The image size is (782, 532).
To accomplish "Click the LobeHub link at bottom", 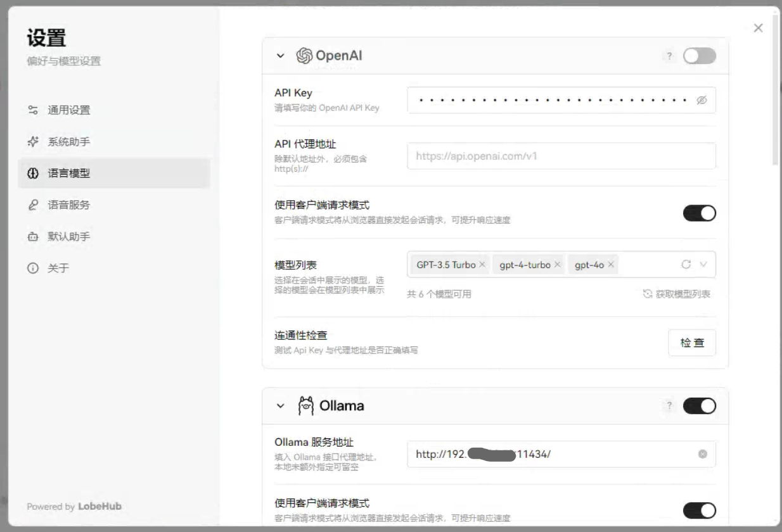I will [99, 506].
